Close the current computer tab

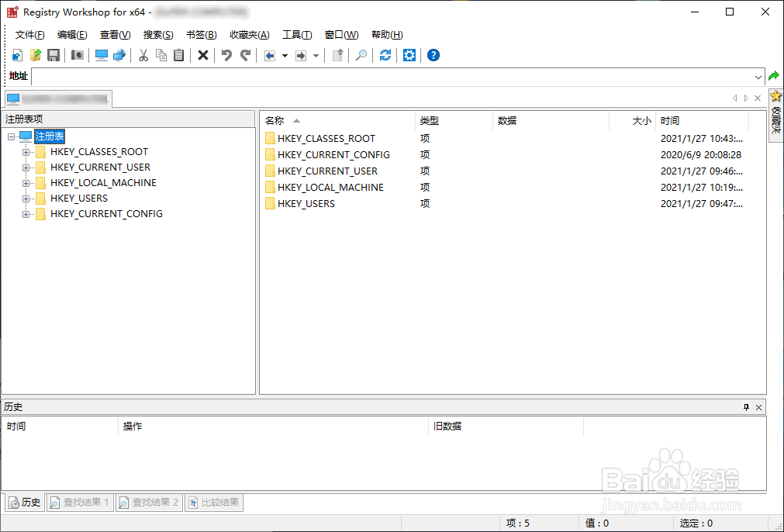coord(758,98)
